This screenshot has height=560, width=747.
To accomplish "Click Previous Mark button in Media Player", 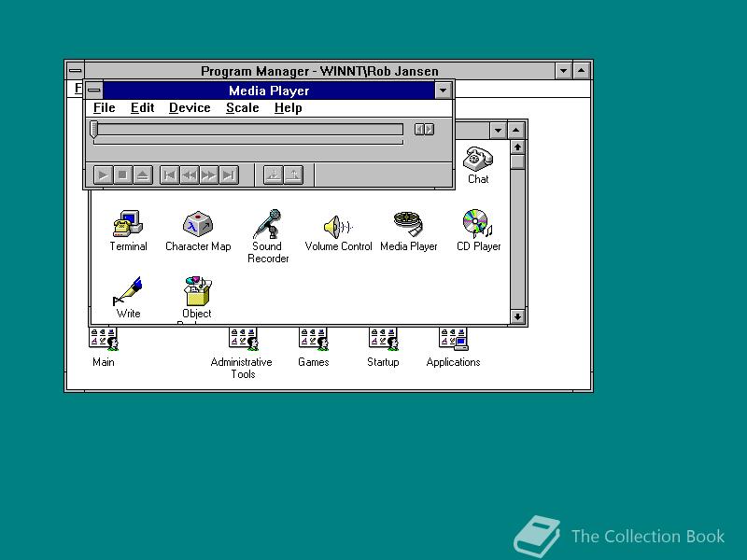I will coord(169,175).
